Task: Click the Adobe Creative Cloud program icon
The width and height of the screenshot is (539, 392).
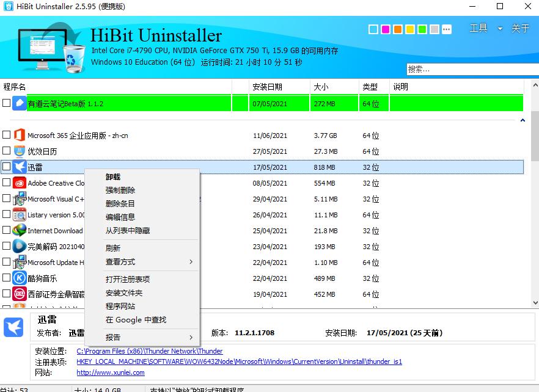Action: tap(18, 183)
